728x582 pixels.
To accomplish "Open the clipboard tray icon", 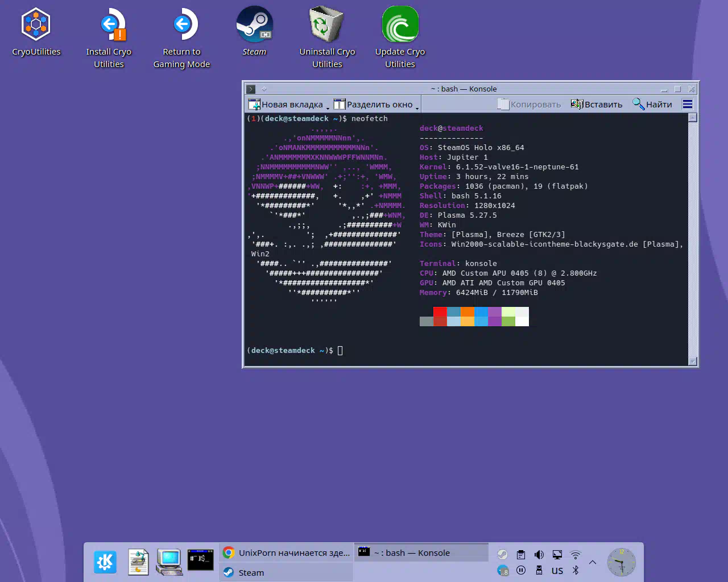I will pyautogui.click(x=521, y=555).
